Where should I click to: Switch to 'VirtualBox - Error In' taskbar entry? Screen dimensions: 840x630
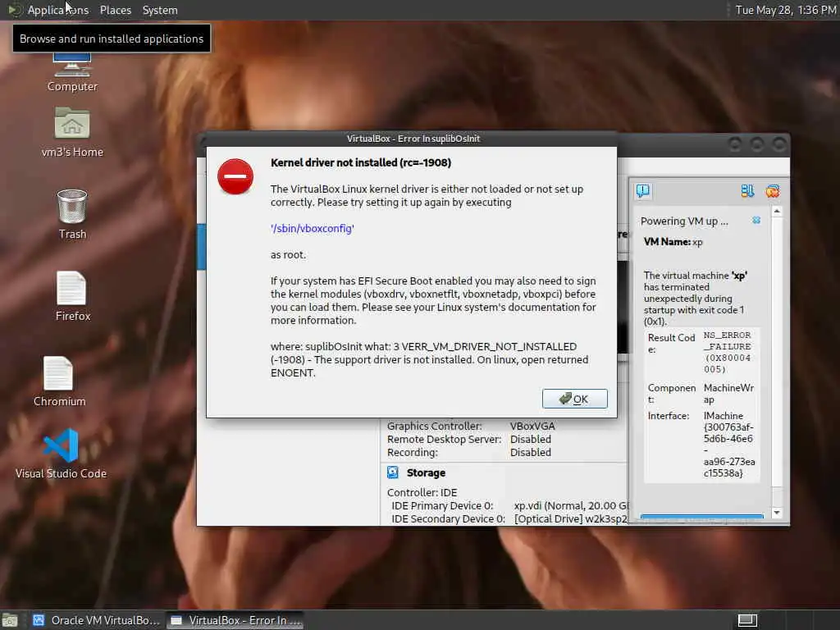235,620
